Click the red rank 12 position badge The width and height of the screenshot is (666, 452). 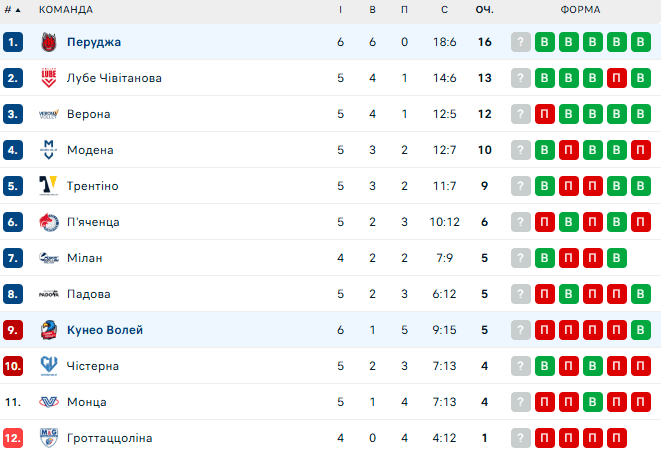coord(13,438)
